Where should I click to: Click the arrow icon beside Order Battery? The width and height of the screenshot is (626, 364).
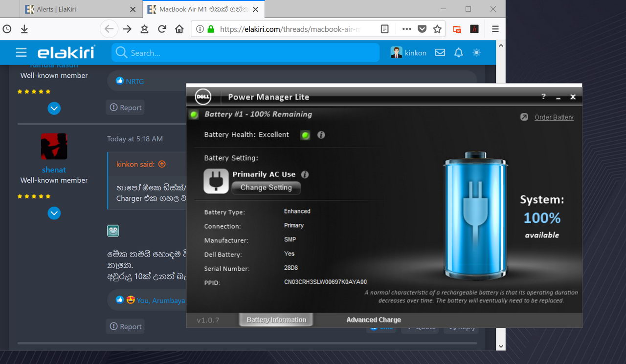pos(524,117)
